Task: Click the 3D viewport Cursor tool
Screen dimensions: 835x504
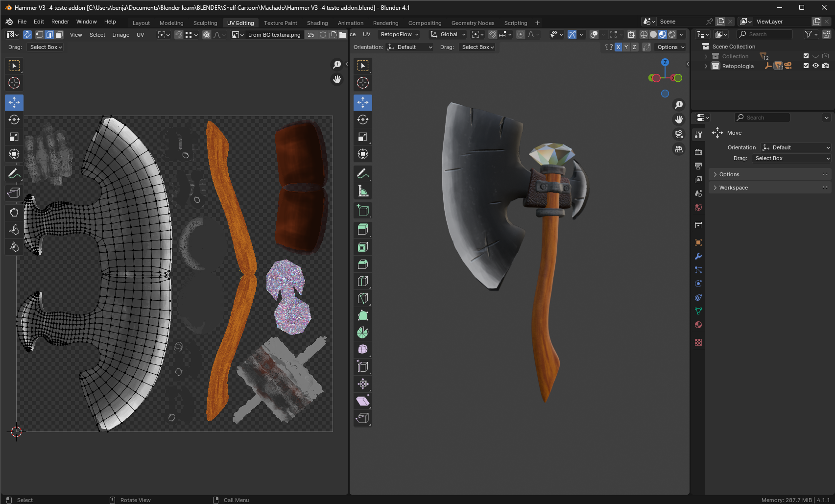Action: click(x=363, y=83)
